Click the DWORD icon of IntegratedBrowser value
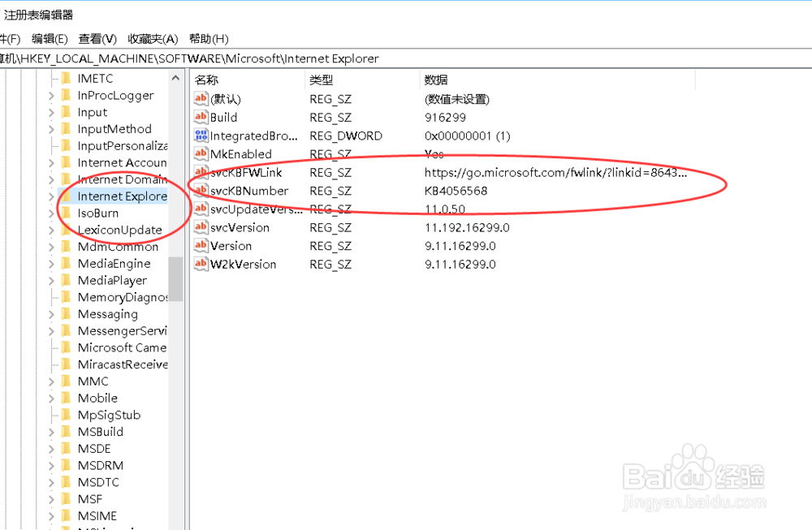The image size is (812, 530). coord(201,136)
